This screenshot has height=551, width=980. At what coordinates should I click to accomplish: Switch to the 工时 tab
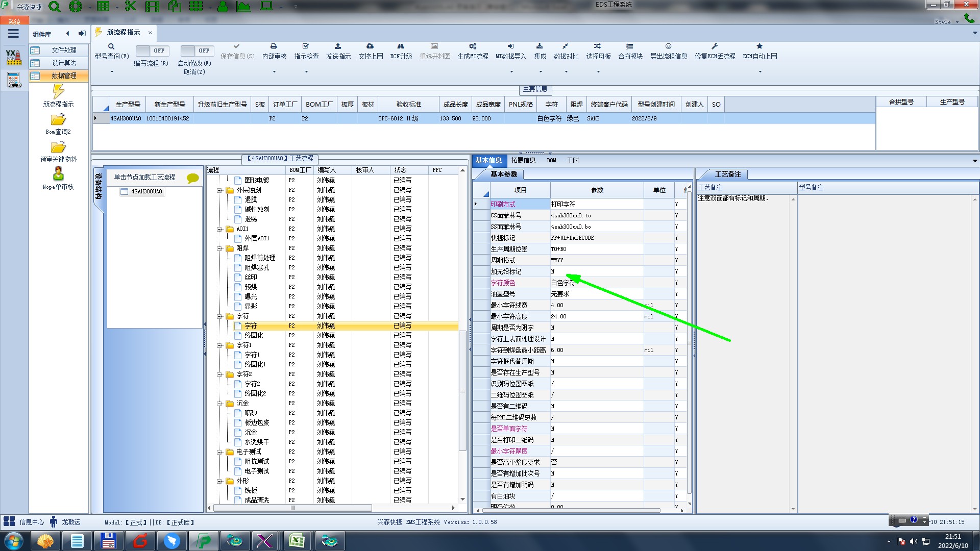pyautogui.click(x=573, y=160)
